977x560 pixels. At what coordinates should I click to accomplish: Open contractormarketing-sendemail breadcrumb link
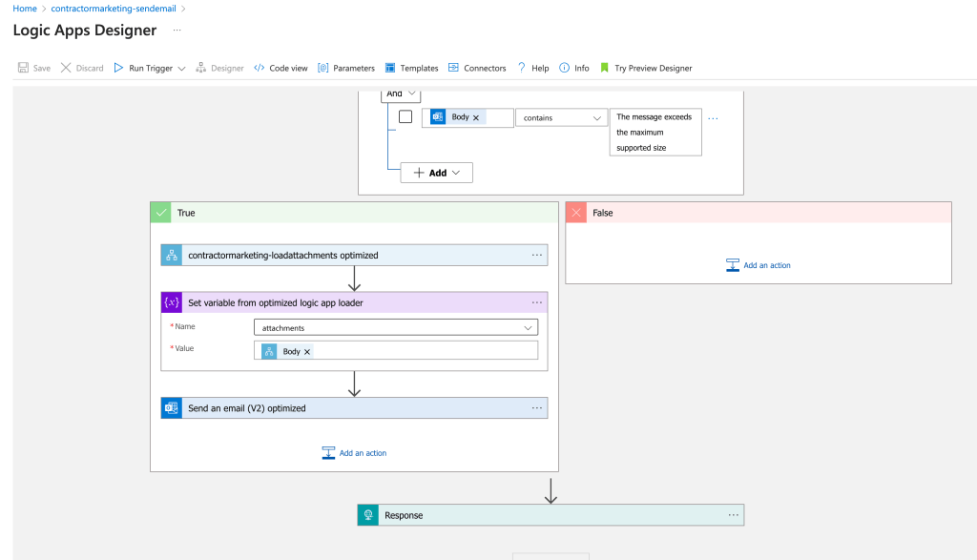point(114,9)
